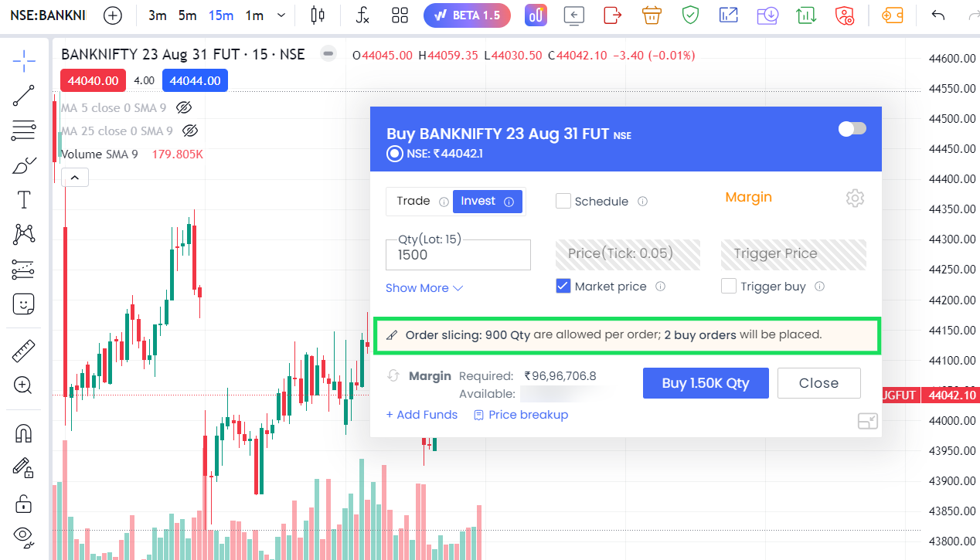
Task: Select the 3m timeframe
Action: tap(158, 15)
